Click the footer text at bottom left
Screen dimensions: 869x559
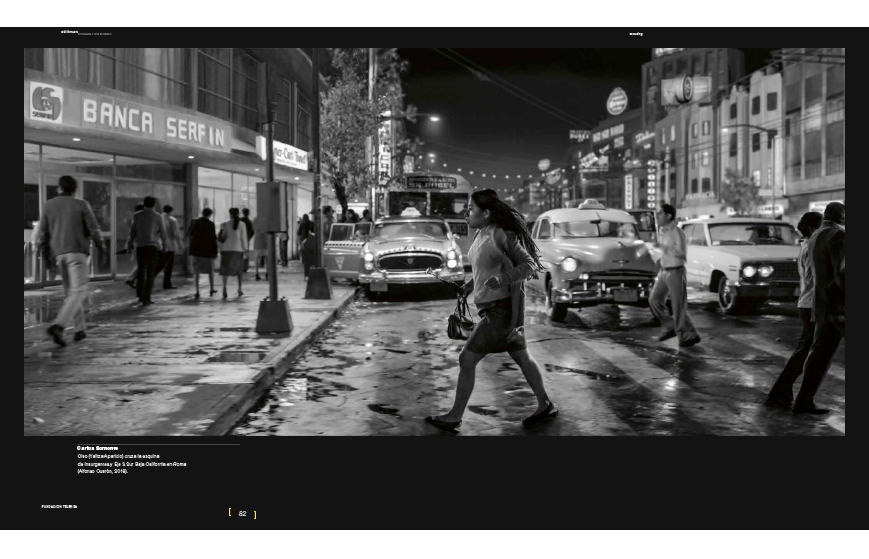tap(59, 507)
